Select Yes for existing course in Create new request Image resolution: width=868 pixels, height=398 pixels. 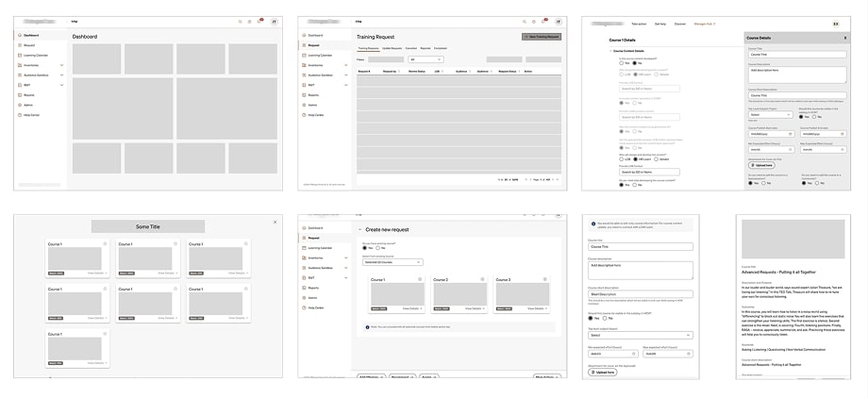pyautogui.click(x=365, y=248)
